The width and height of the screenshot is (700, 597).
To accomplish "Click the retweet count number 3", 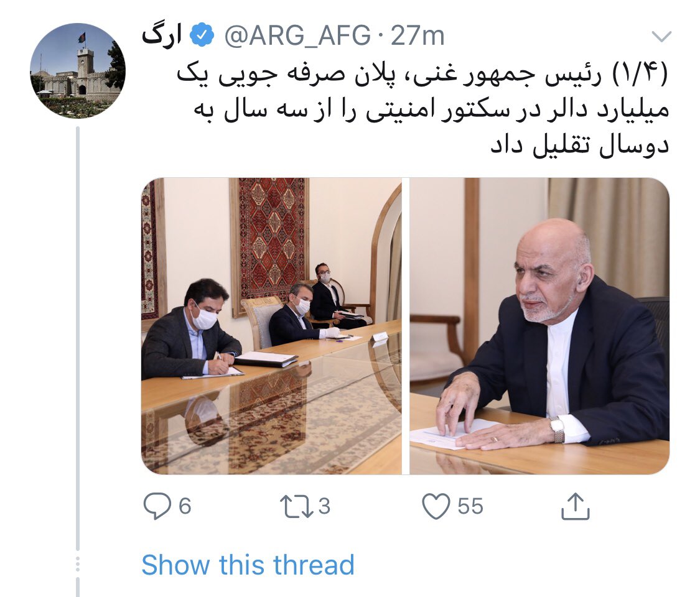I will (x=324, y=506).
